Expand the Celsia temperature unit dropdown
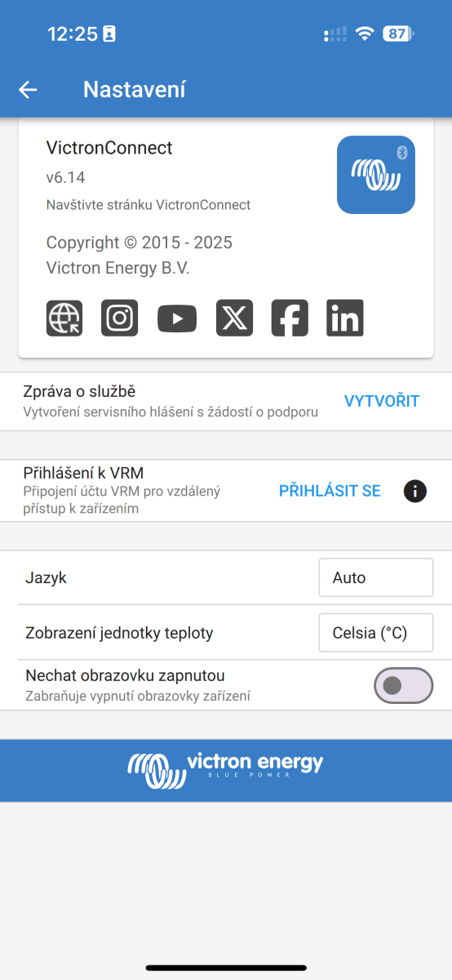This screenshot has height=980, width=452. pyautogui.click(x=376, y=633)
